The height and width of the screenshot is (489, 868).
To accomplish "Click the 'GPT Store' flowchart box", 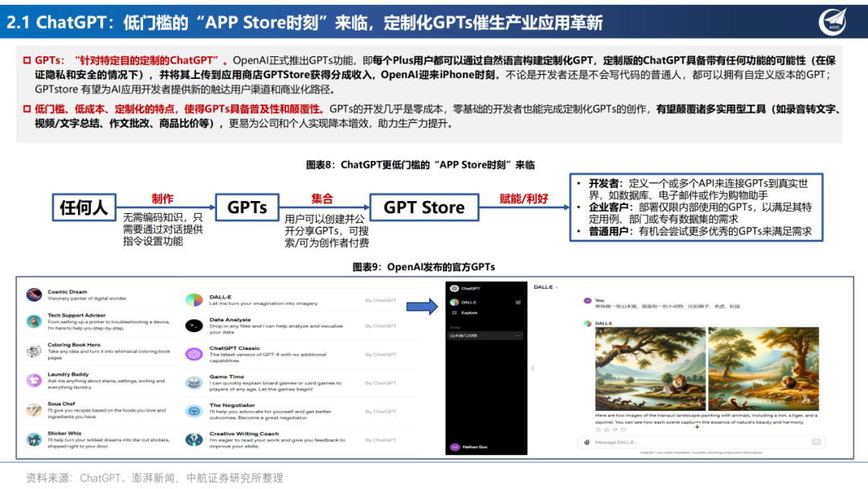I will [424, 208].
